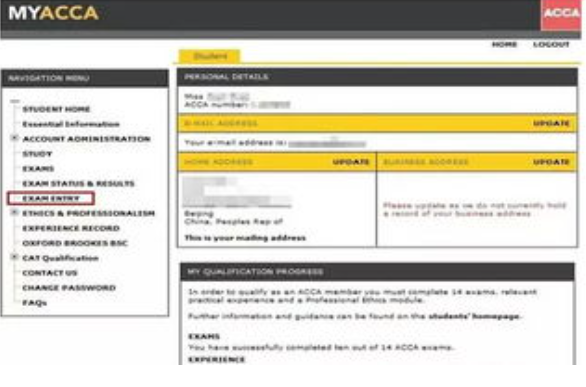The height and width of the screenshot is (387, 586).
Task: Open Essential Information page
Action: [x=71, y=124]
